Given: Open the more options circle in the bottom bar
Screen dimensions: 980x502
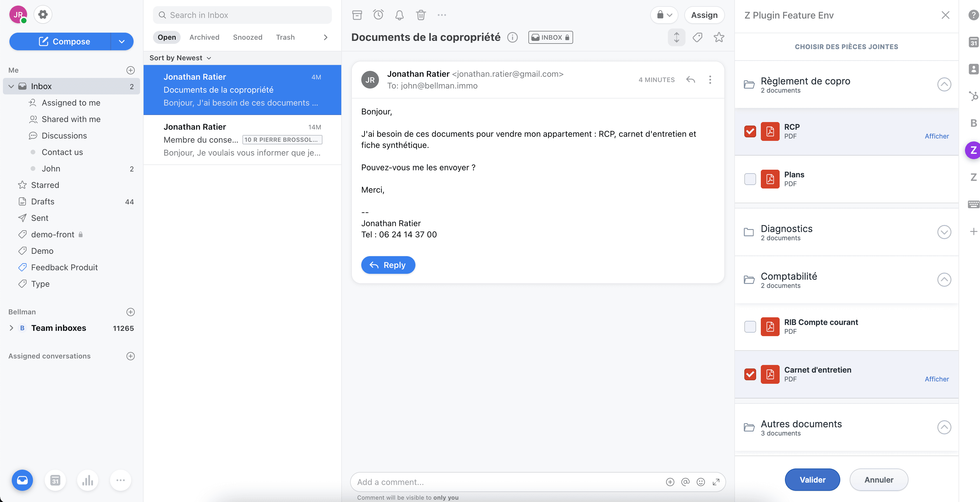Looking at the screenshot, I should point(121,480).
